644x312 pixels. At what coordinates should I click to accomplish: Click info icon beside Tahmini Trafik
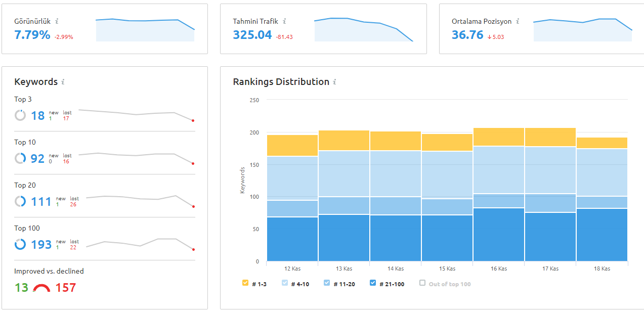[x=284, y=21]
